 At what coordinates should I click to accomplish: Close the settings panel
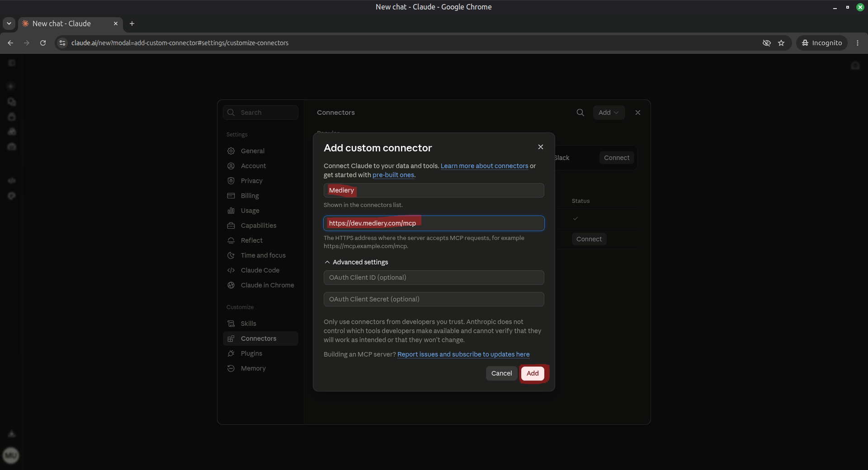click(637, 113)
